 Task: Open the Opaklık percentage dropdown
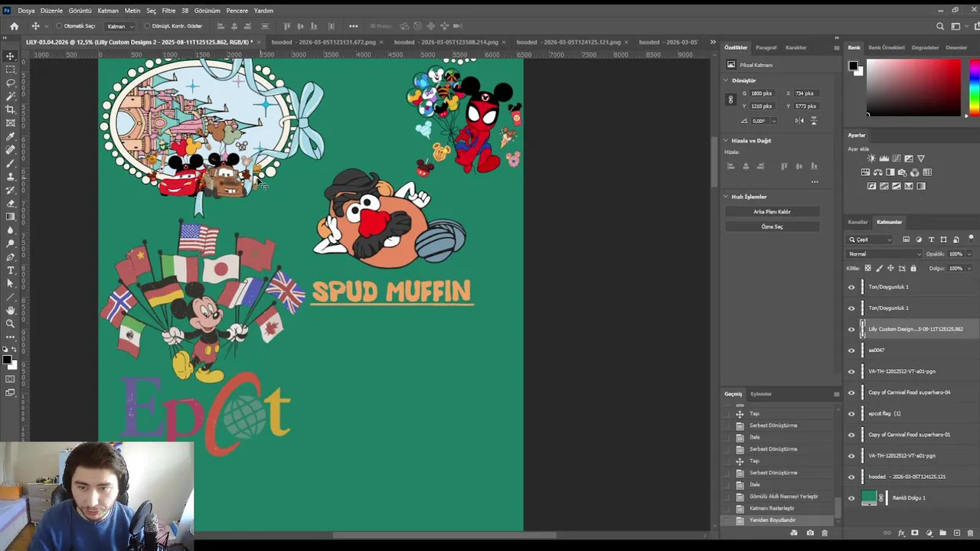pos(969,254)
